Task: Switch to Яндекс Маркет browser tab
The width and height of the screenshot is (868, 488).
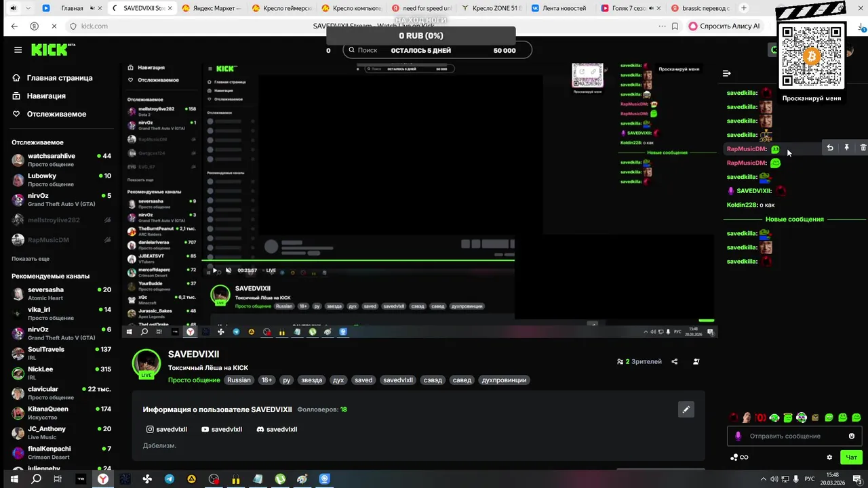Action: 211,8
